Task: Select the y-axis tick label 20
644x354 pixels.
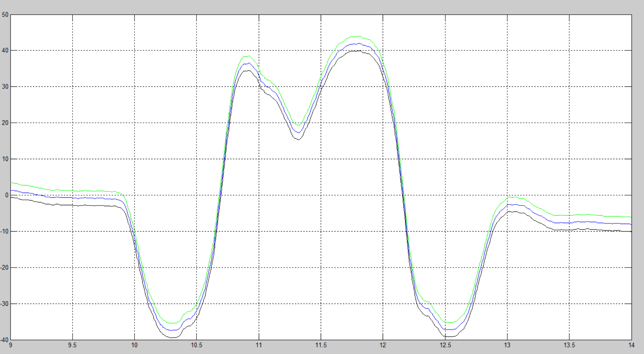Action: click(x=5, y=123)
